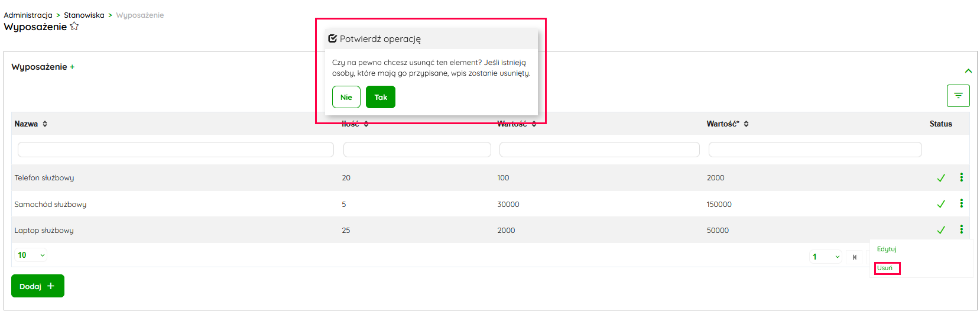The image size is (980, 311).
Task: Open three-dot menu for Telefon służbowy
Action: click(962, 177)
